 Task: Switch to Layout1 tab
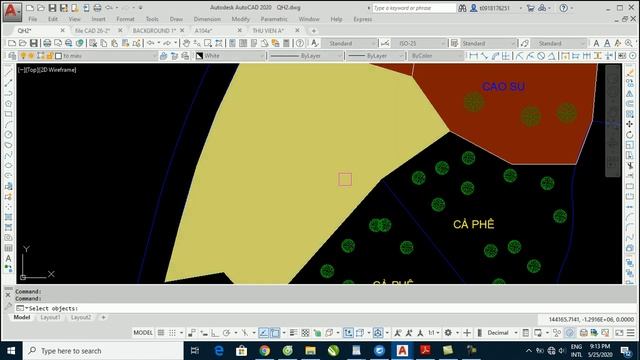click(x=50, y=318)
